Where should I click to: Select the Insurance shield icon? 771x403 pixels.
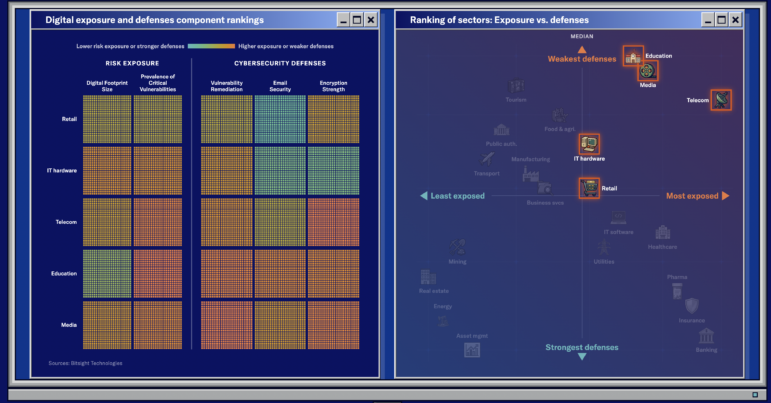(692, 306)
